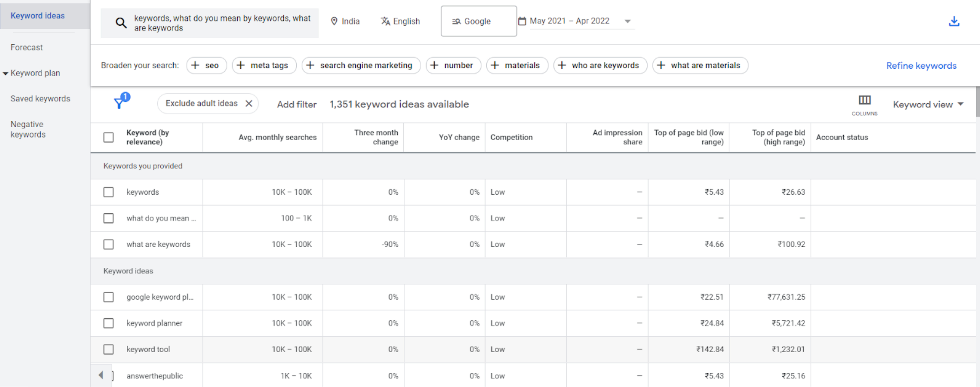Click the 1,351 keyword ideas available text
The width and height of the screenshot is (980, 387).
click(399, 104)
